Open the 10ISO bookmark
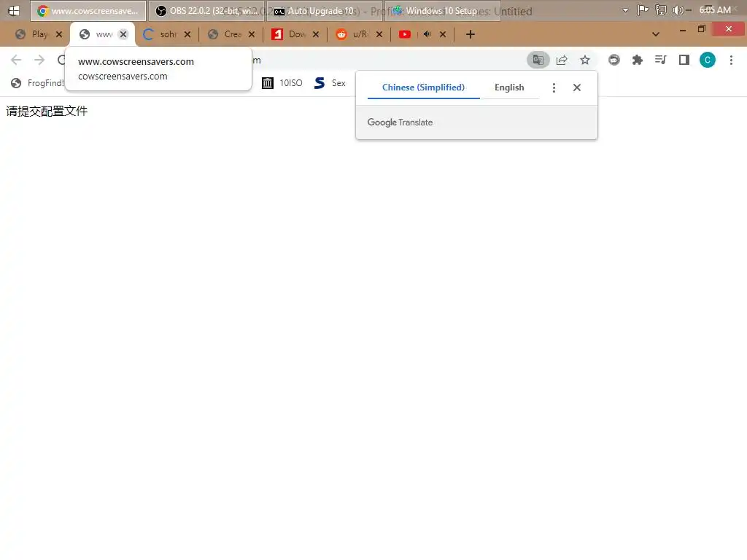 282,83
